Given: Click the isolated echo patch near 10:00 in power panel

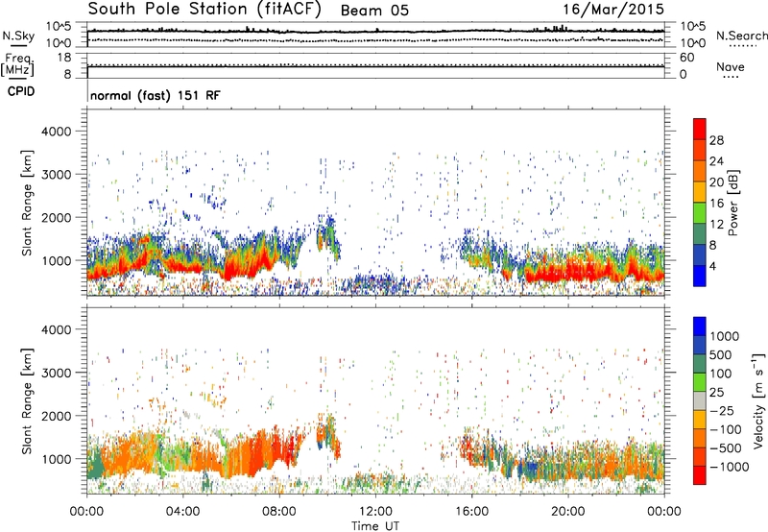Looking at the screenshot, I should (328, 237).
